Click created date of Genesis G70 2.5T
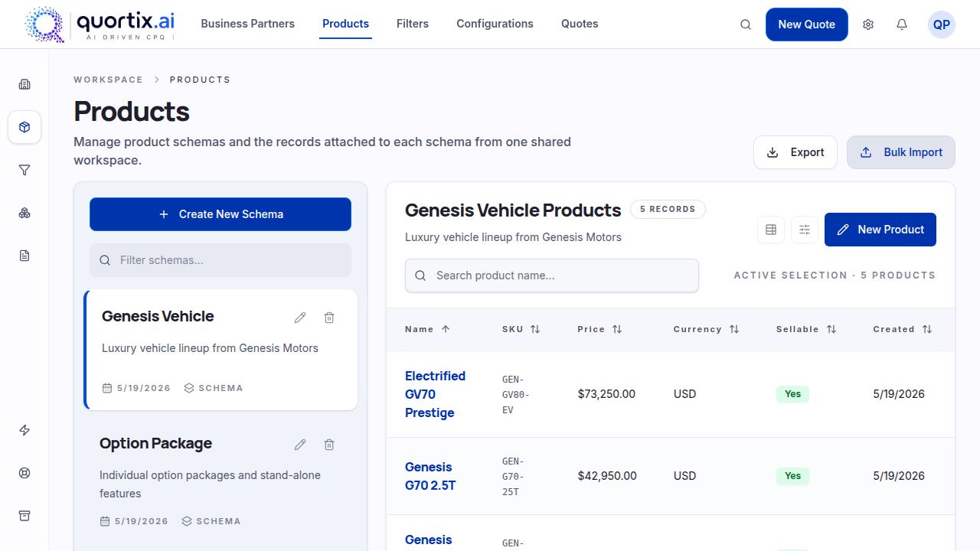This screenshot has height=551, width=980. click(899, 476)
